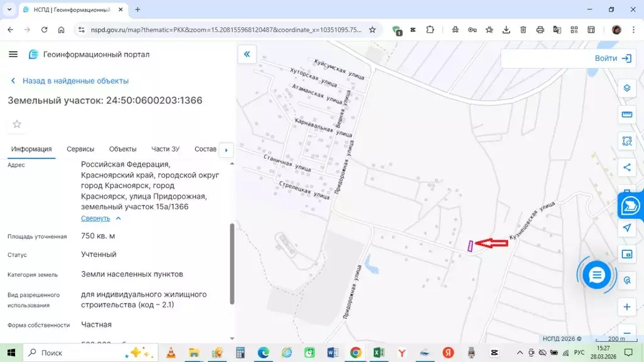Collapse the address with Свернуть
The image size is (644, 362).
[96, 218]
